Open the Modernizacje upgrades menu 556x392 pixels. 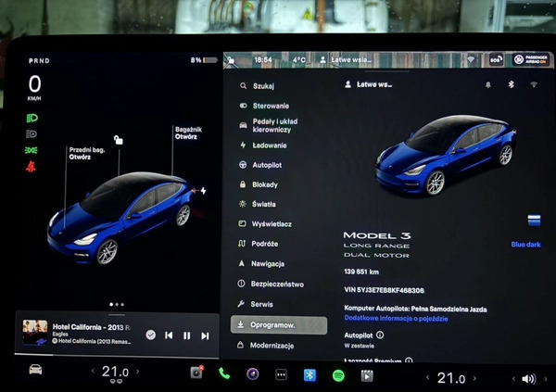tap(265, 345)
